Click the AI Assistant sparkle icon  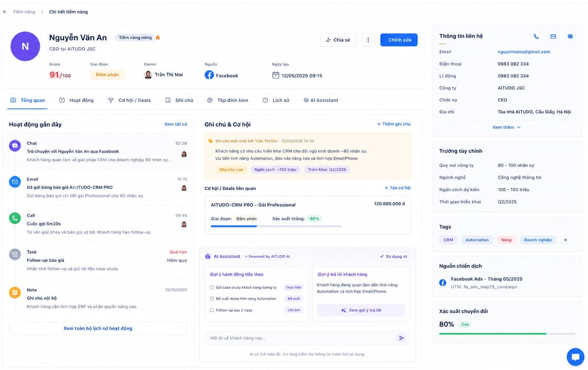coord(208,256)
